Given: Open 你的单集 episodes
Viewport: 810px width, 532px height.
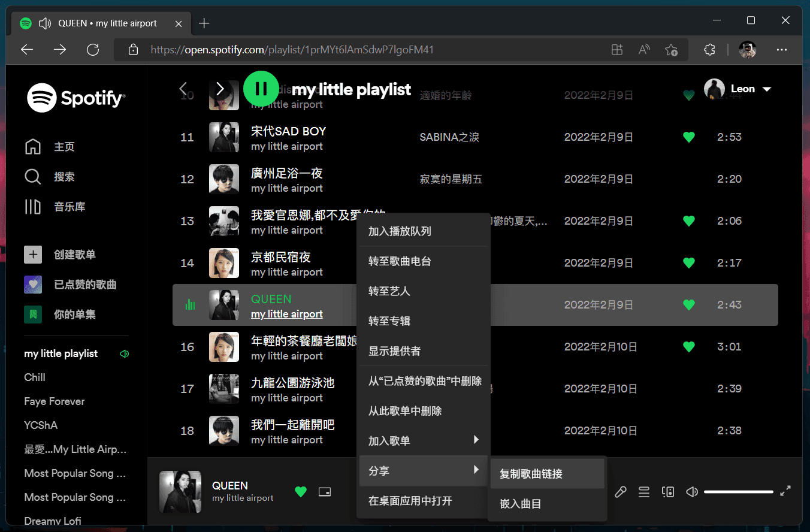Looking at the screenshot, I should (x=60, y=315).
